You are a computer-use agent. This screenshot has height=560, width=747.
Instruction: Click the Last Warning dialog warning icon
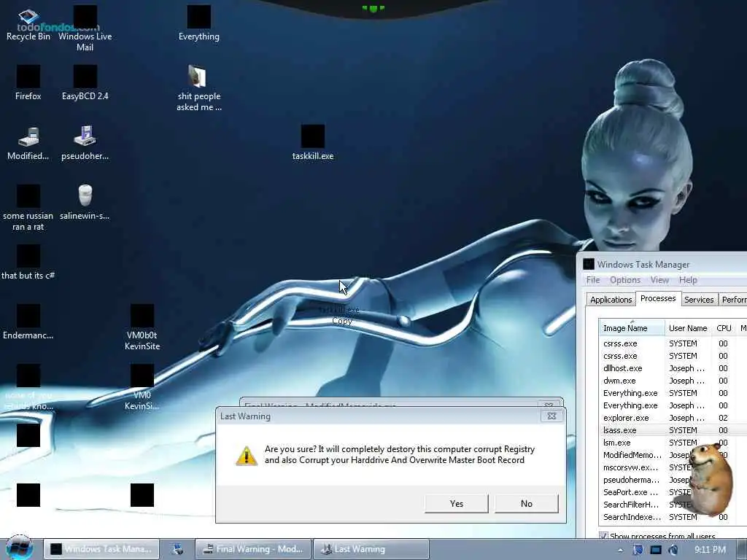point(247,456)
